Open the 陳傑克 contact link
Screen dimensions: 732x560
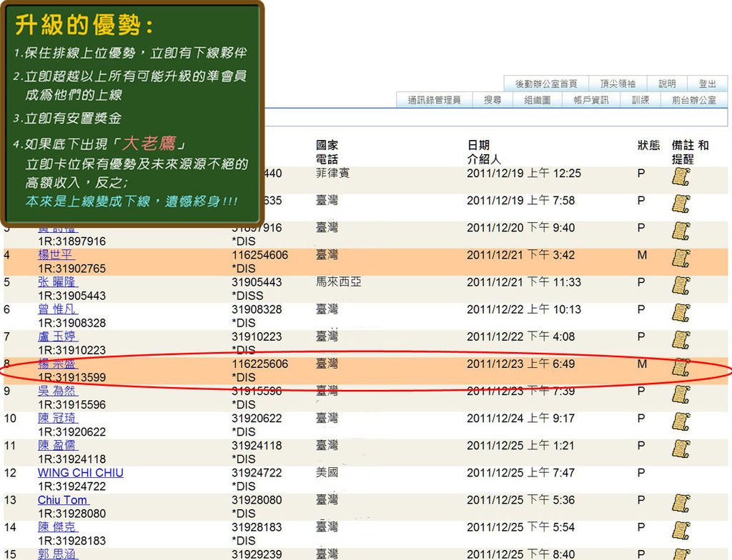[58, 527]
